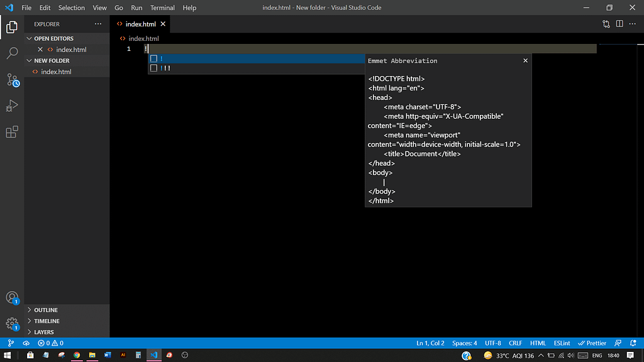Screen dimensions: 644x362
Task: Click the Search icon in activity bar
Action: (x=11, y=53)
